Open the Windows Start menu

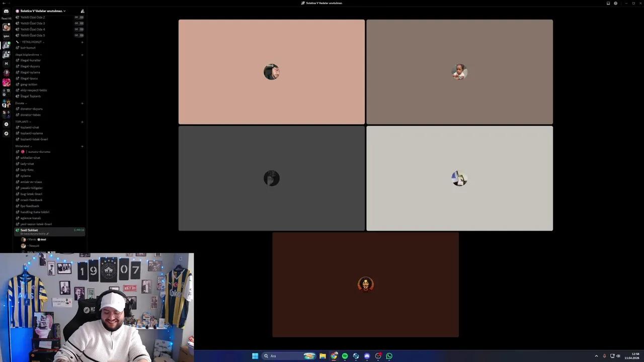[255, 356]
